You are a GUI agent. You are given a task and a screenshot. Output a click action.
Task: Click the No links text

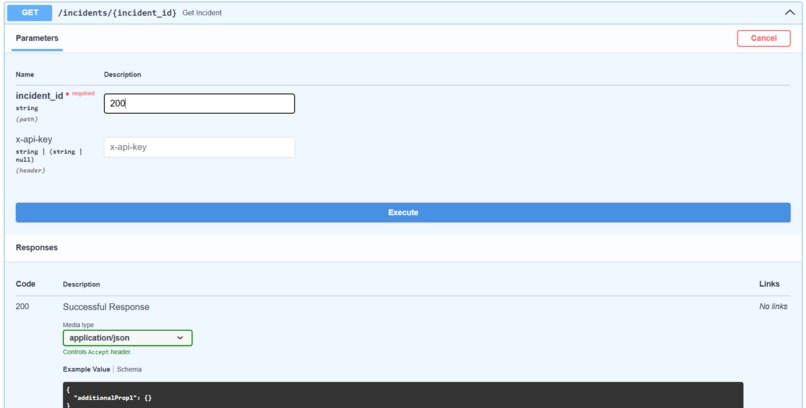[x=773, y=306]
